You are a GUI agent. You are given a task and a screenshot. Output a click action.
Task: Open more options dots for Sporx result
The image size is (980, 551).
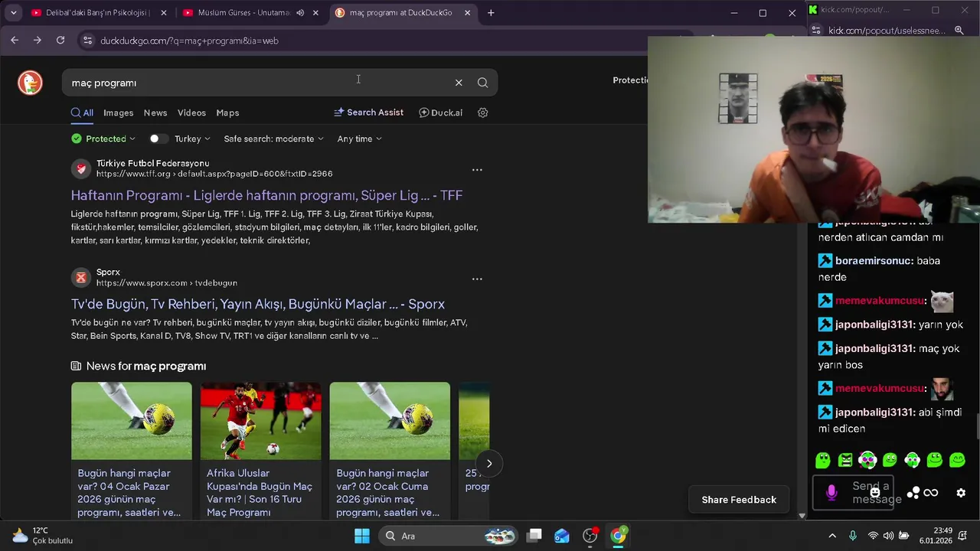click(477, 279)
